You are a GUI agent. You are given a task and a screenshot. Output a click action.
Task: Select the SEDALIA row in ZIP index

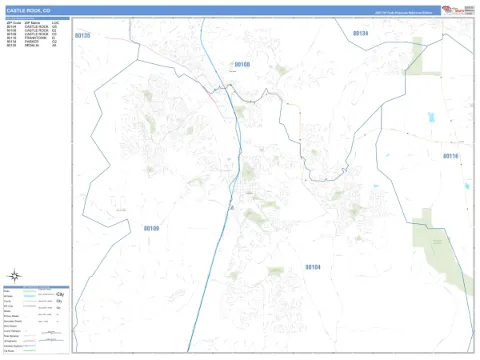click(32, 45)
